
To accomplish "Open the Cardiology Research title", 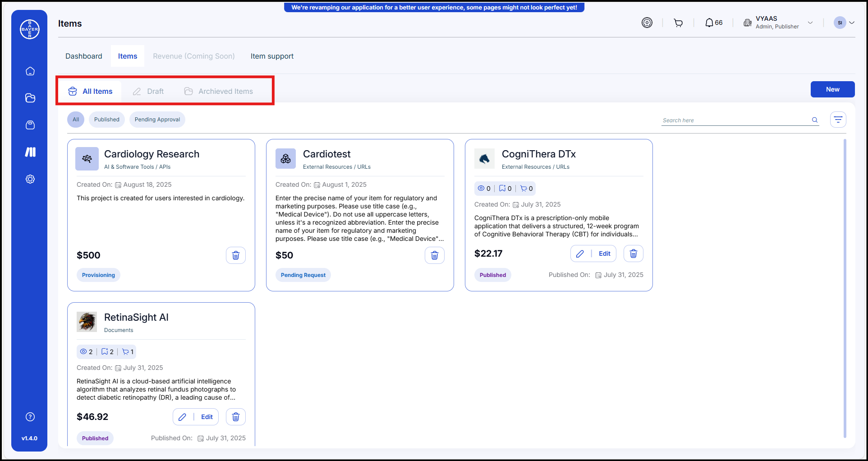I will 152,154.
